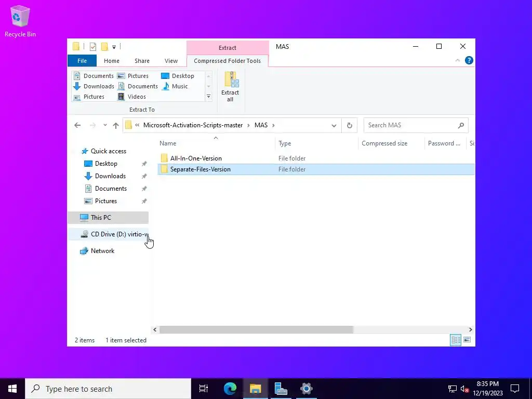Switch to View ribbon tab
The image size is (532, 399).
(171, 61)
